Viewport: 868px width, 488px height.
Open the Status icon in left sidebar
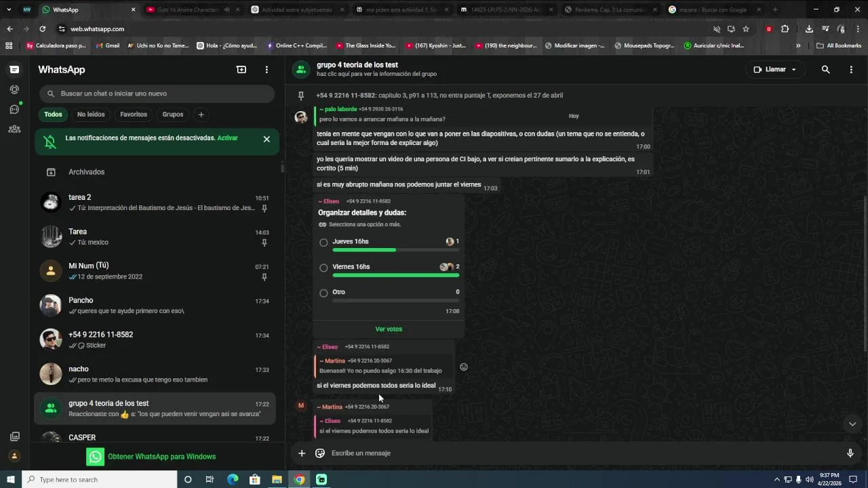(14, 89)
